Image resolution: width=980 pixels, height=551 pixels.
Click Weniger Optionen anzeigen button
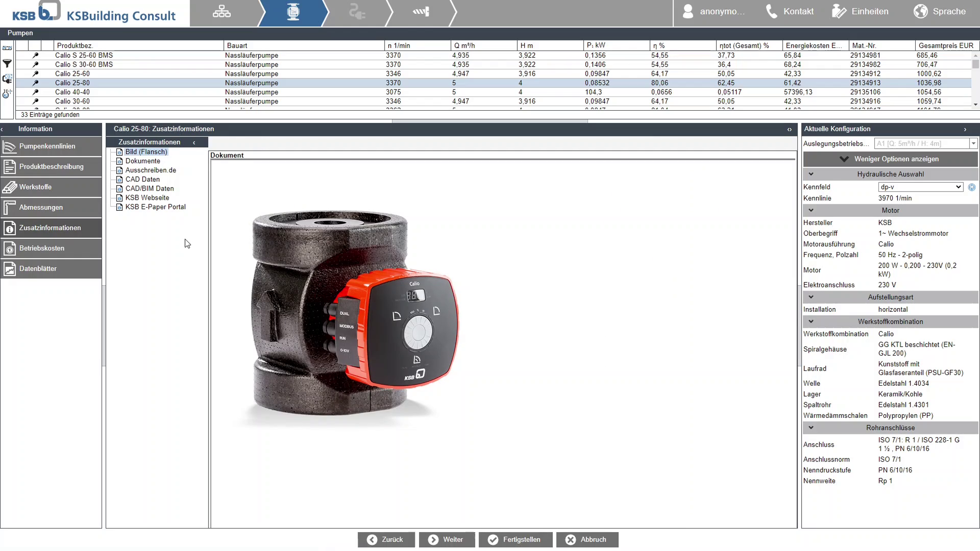(890, 159)
